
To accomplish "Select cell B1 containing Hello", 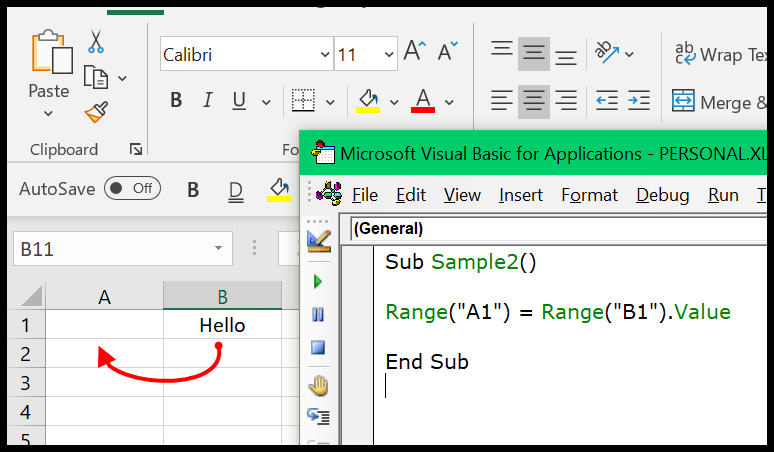I will pyautogui.click(x=222, y=325).
